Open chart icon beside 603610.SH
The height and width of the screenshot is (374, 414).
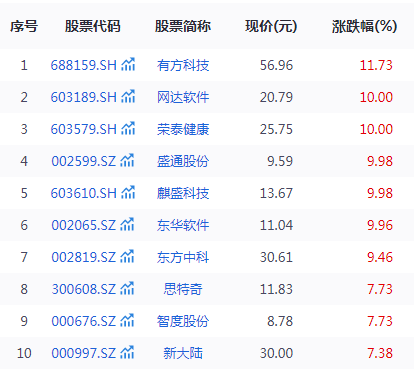(128, 192)
